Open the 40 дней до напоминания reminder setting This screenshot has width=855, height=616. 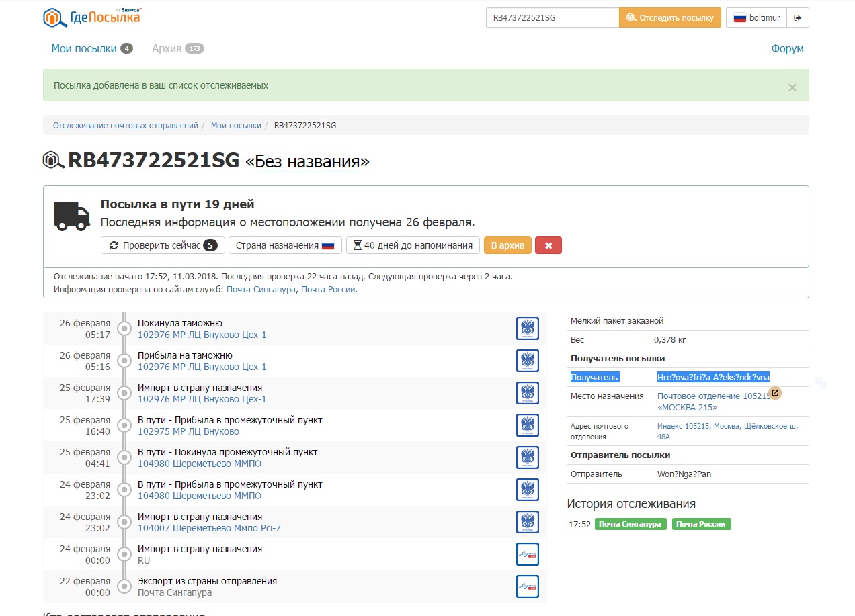[413, 245]
